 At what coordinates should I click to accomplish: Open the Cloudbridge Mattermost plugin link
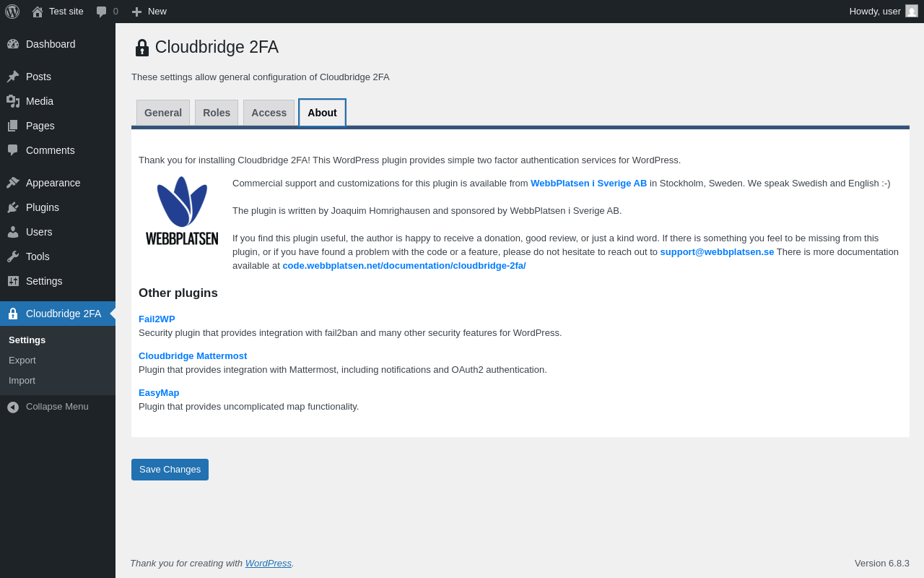click(x=193, y=356)
